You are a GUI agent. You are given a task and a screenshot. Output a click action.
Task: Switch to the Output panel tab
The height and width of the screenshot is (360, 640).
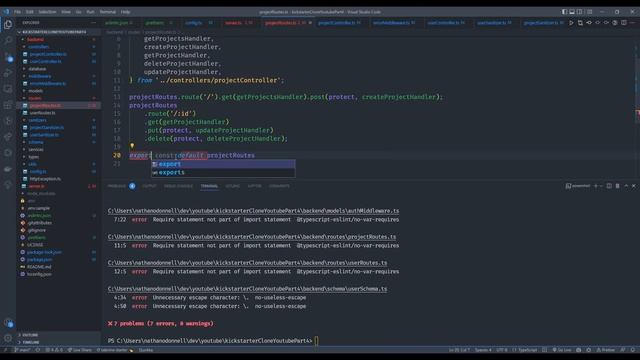pyautogui.click(x=149, y=186)
